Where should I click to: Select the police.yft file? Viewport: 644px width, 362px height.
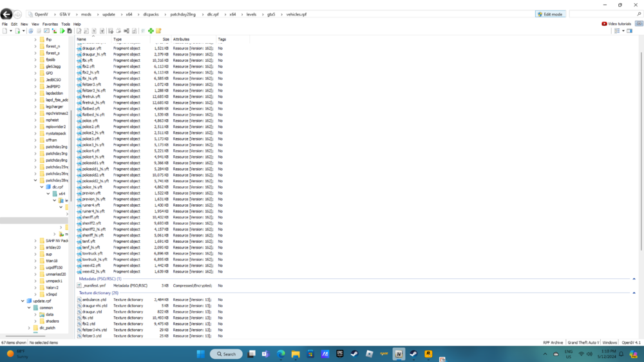click(90, 121)
